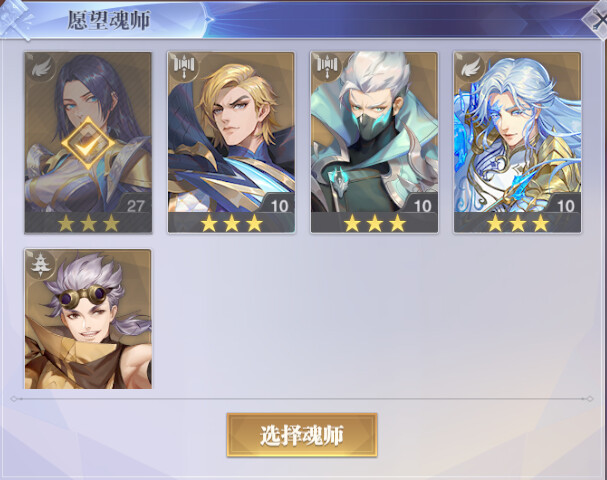Viewport: 607px width, 480px height.
Task: Click the level 27 badge on first card
Action: coord(135,205)
